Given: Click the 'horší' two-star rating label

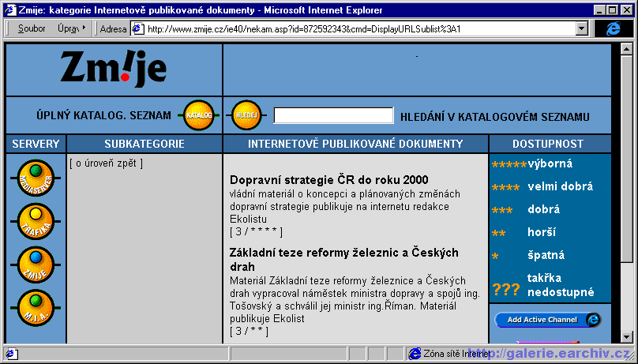Looking at the screenshot, I should coord(542,232).
